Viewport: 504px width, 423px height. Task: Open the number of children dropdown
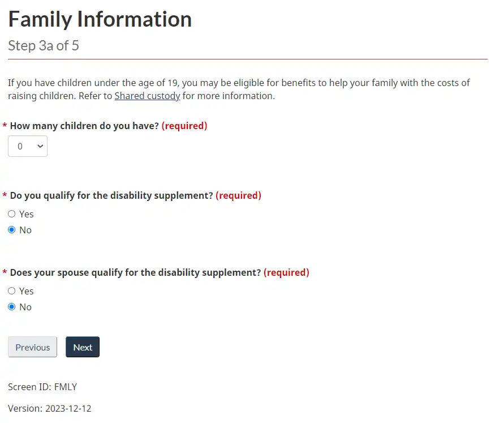[27, 146]
